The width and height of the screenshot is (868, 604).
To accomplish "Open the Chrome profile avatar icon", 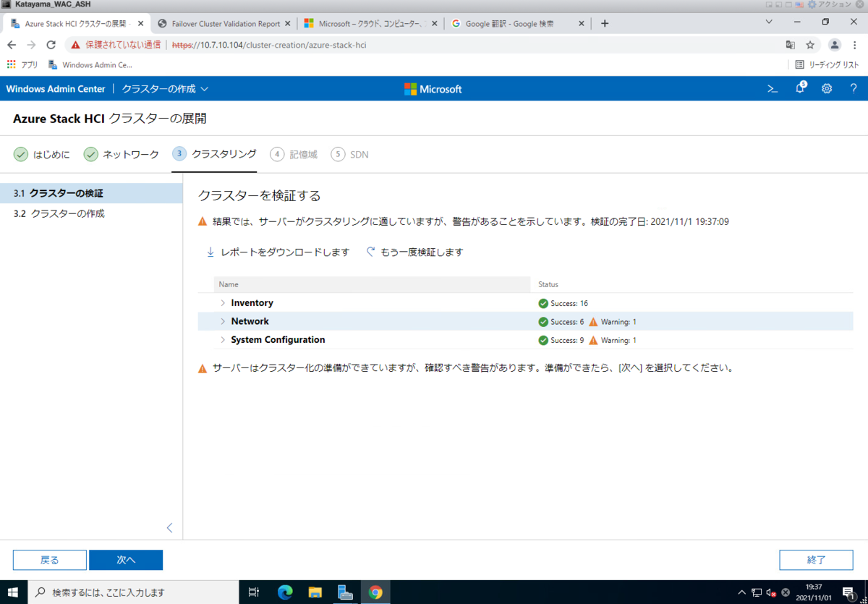I will tap(835, 45).
